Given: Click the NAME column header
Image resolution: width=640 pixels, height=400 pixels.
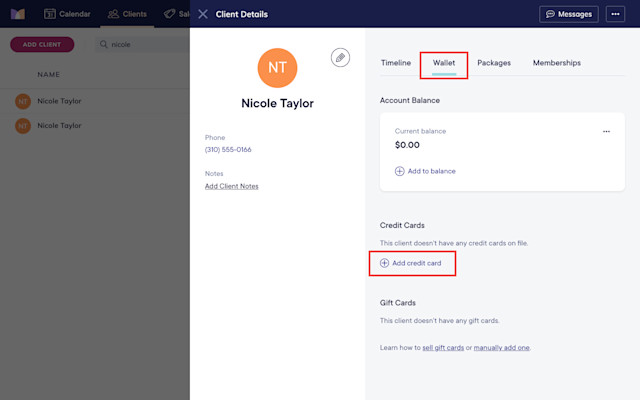Looking at the screenshot, I should tap(49, 74).
